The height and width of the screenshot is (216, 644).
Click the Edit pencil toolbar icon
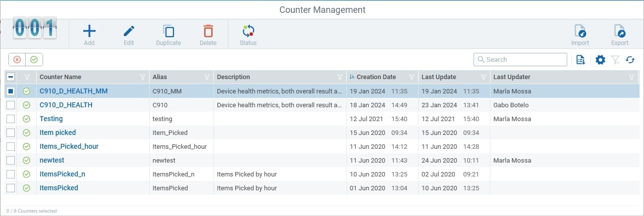[129, 31]
